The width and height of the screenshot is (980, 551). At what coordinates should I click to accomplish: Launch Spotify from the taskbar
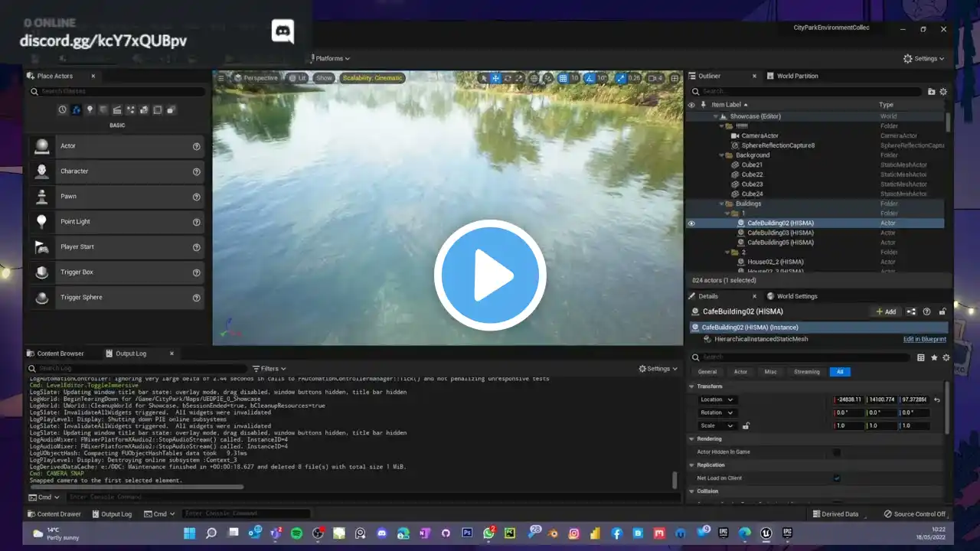point(296,533)
